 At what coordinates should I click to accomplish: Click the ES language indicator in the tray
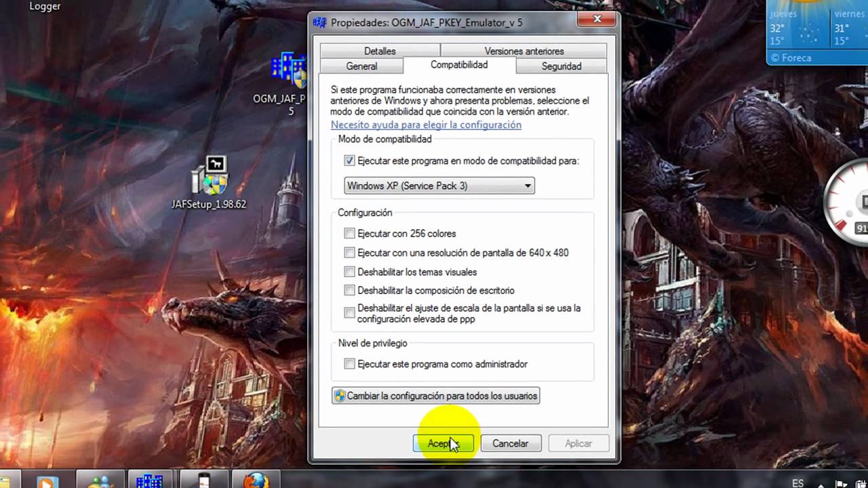click(x=798, y=483)
